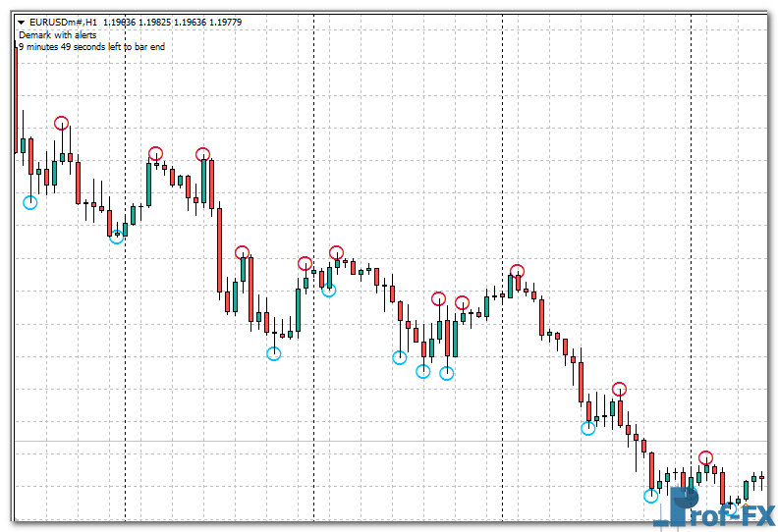
Task: Select the second red circle from the left
Action: (x=155, y=153)
